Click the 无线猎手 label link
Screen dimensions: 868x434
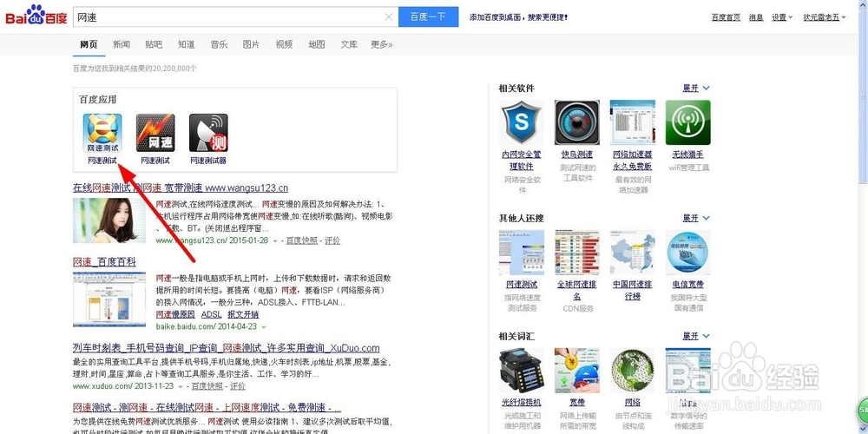[687, 155]
